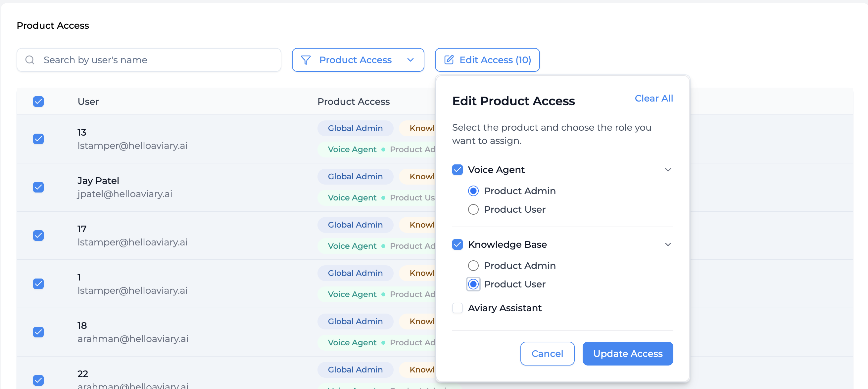The image size is (868, 389).
Task: Open the Product Access filter dropdown
Action: [358, 60]
